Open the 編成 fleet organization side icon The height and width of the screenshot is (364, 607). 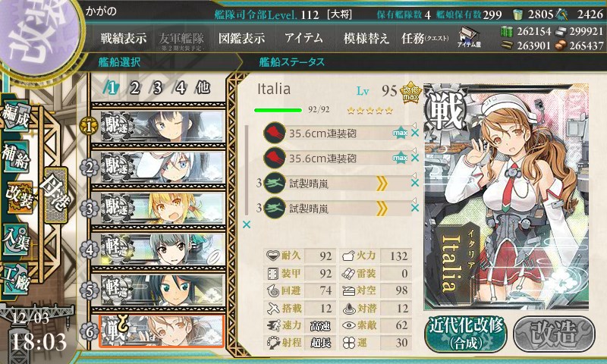coord(16,115)
